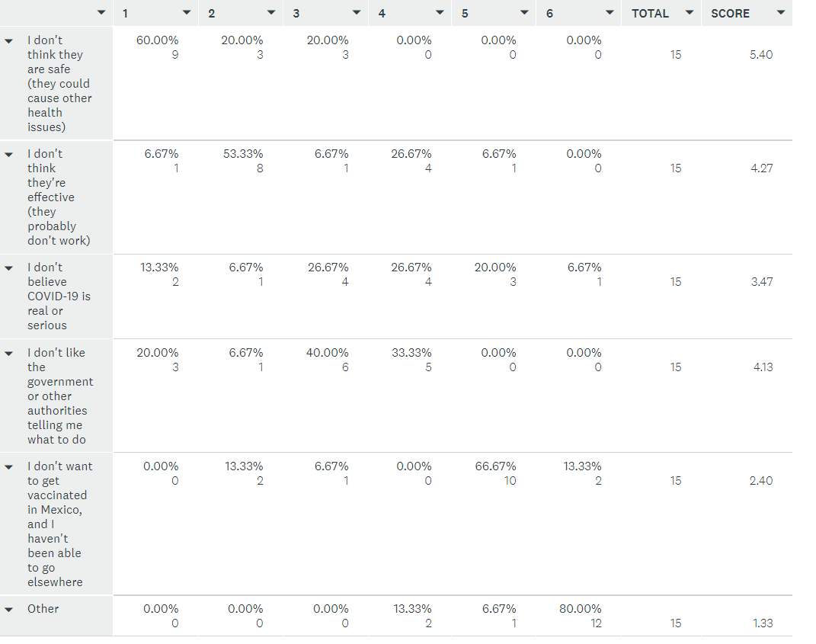Expand the "vaccinated in Mexico" row arrow
This screenshot has width=816, height=644.
click(x=9, y=467)
